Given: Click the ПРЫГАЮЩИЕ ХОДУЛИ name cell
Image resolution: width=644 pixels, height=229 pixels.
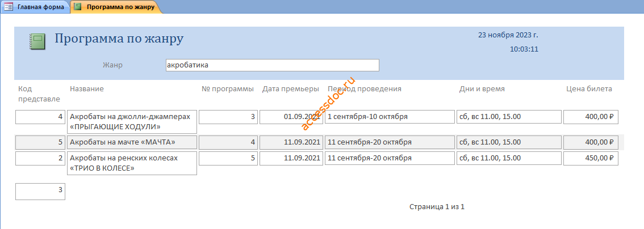Looking at the screenshot, I should click(x=132, y=122).
